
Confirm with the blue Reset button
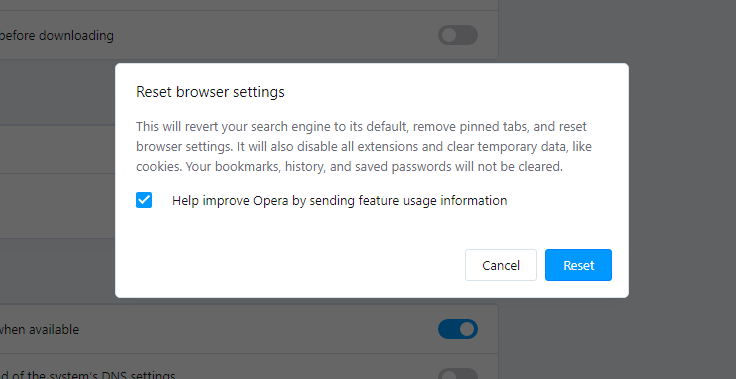[578, 265]
